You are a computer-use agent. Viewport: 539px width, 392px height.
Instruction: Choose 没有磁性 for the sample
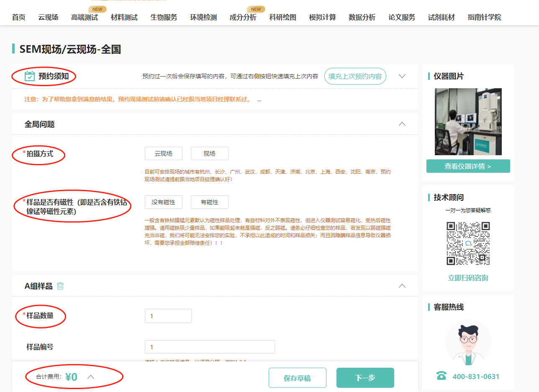click(x=163, y=202)
